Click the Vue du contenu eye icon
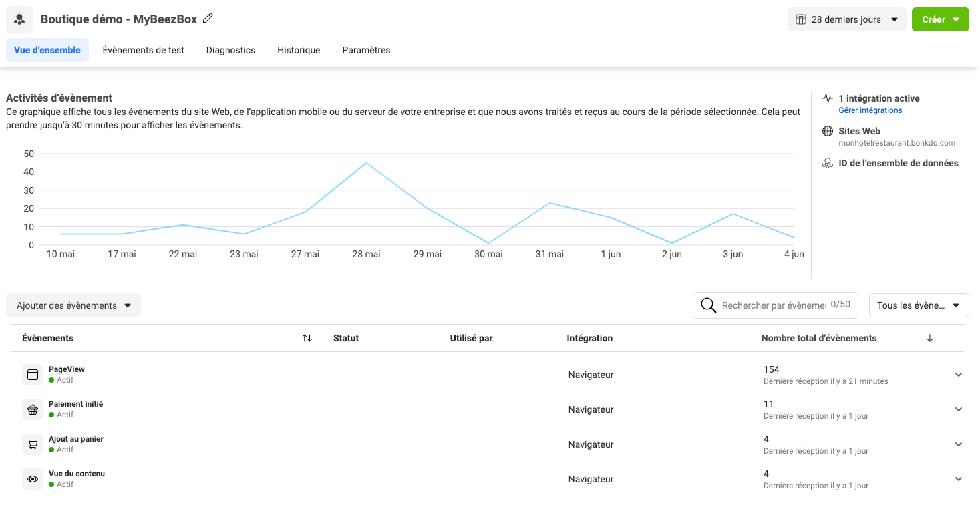 point(33,479)
